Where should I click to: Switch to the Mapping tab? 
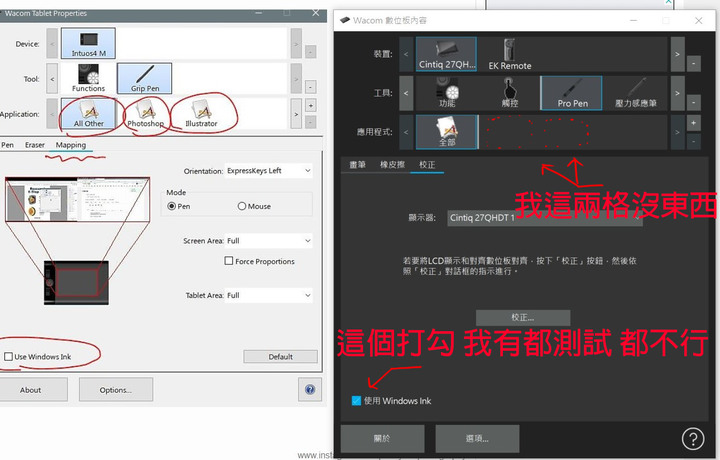click(x=71, y=145)
